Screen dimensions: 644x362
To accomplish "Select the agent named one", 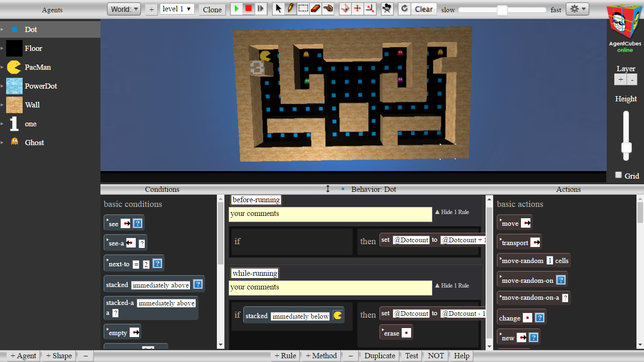I will coord(50,123).
